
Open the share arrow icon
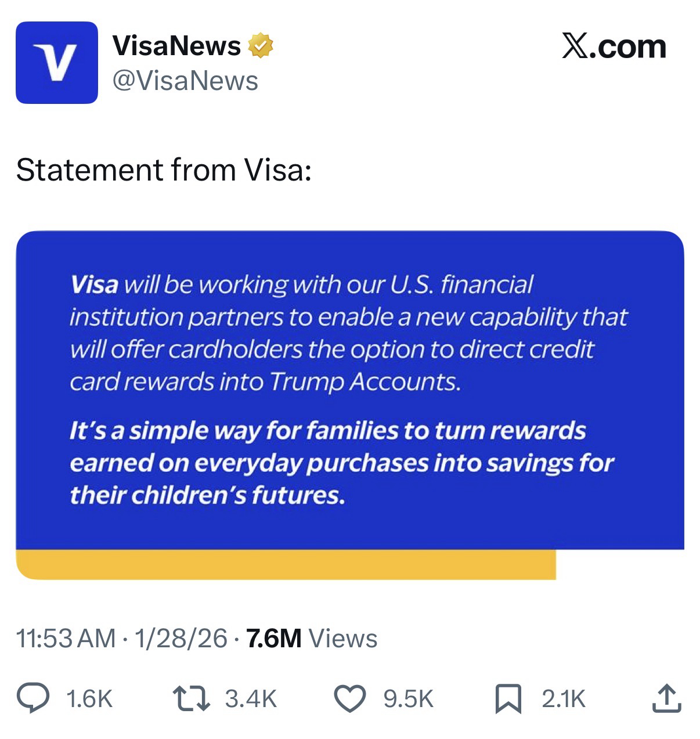pyautogui.click(x=666, y=698)
